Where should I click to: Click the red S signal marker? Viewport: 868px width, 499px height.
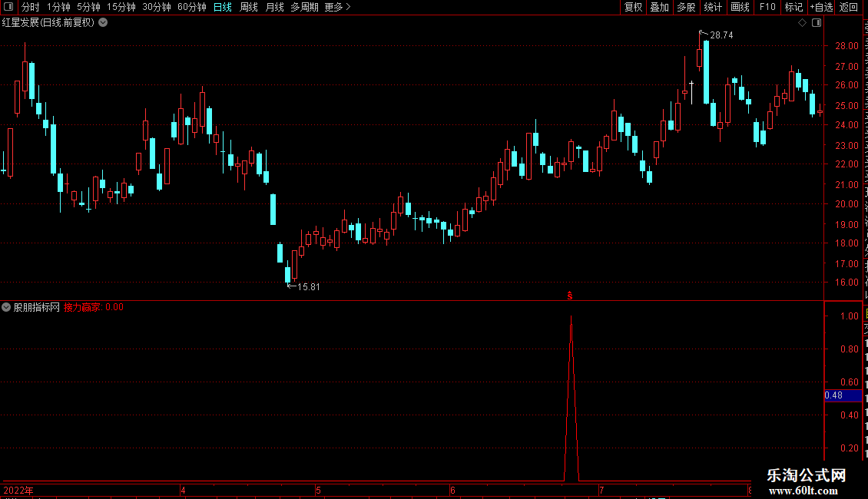(x=570, y=296)
